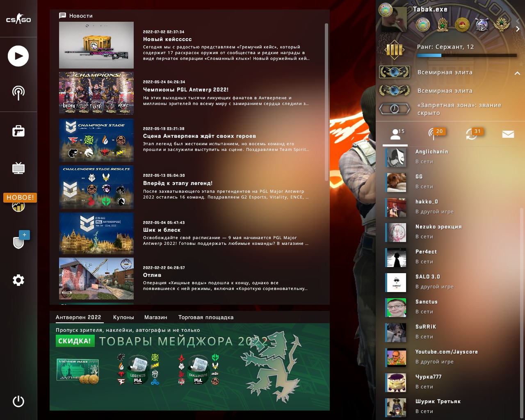
Task: Open settings with the gear icon
Action: click(18, 280)
